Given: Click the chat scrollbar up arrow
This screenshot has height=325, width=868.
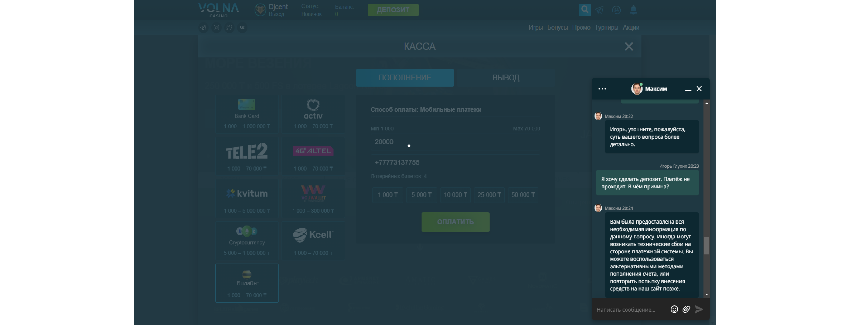Looking at the screenshot, I should click(707, 103).
